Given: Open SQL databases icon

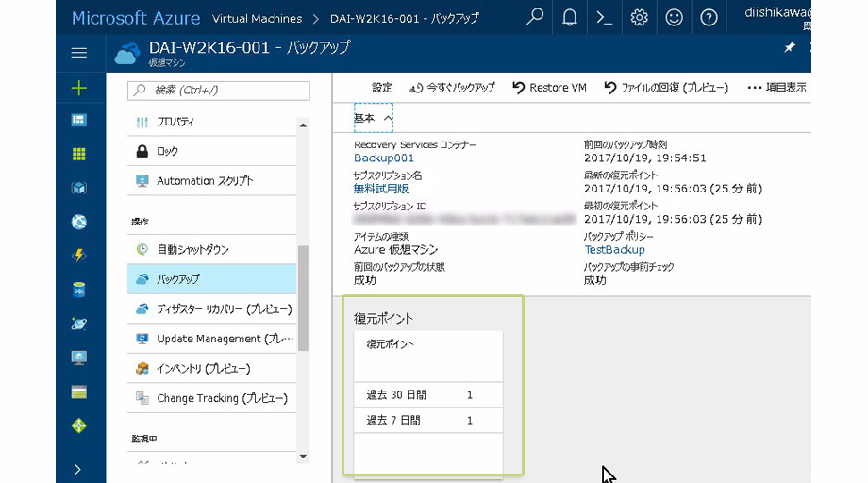Looking at the screenshot, I should 79,290.
